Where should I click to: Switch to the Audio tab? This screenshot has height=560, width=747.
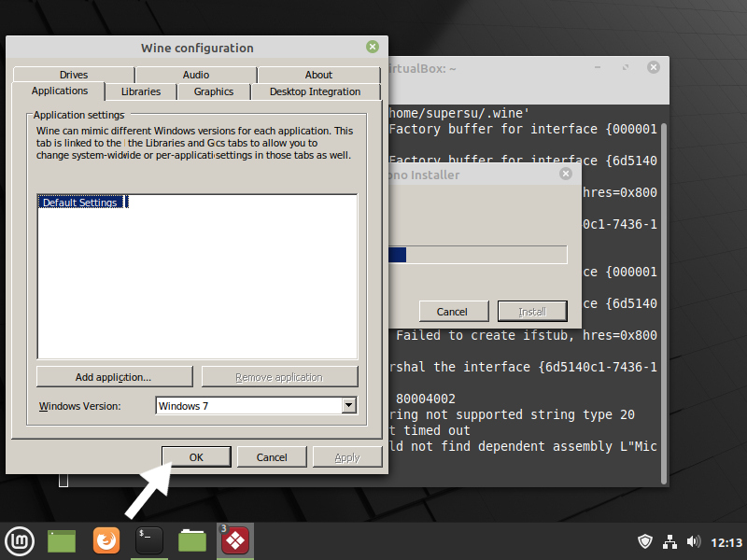[196, 75]
